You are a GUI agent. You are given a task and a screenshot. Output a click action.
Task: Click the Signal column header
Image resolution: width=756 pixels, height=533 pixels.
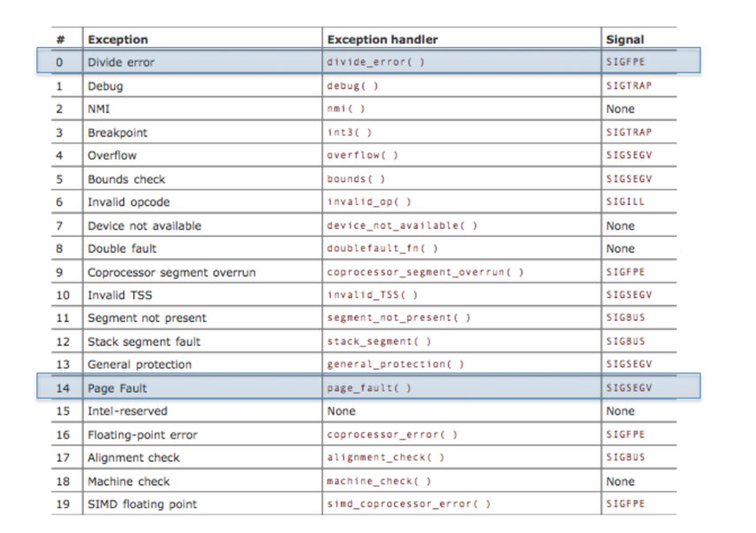pos(624,39)
